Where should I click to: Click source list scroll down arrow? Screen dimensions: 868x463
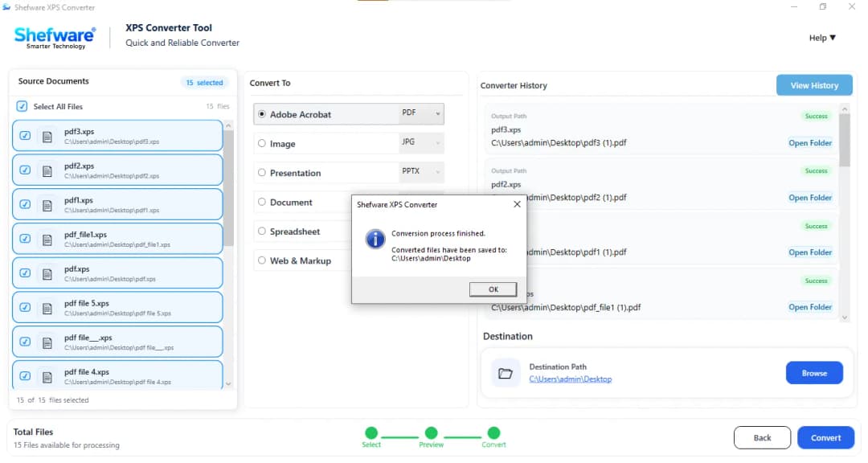pos(228,383)
